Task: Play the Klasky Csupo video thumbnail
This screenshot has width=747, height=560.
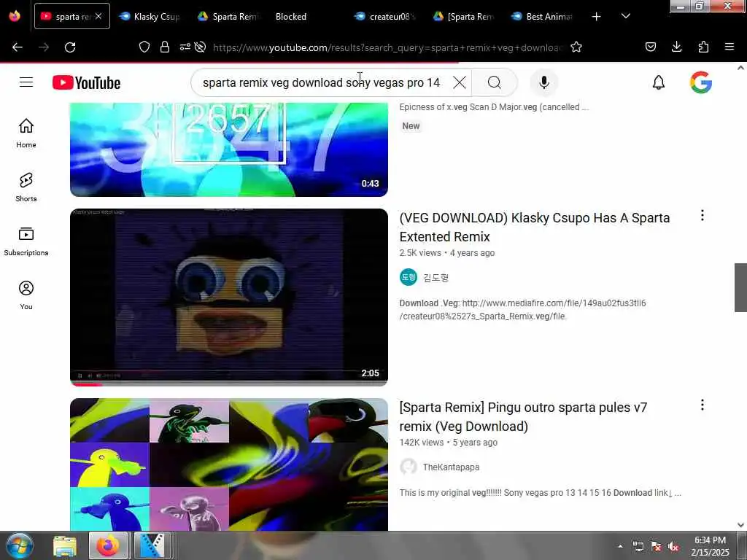Action: (x=228, y=297)
